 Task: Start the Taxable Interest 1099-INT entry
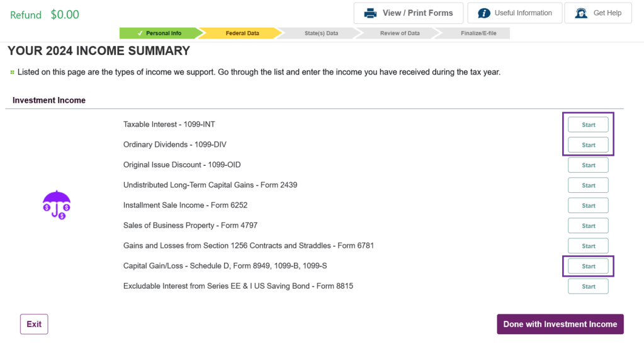click(x=588, y=125)
